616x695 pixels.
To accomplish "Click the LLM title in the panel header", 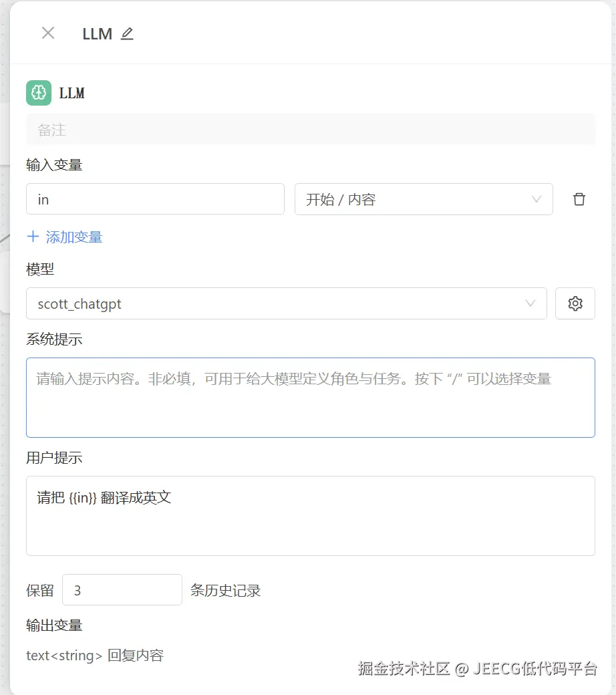I will [97, 34].
